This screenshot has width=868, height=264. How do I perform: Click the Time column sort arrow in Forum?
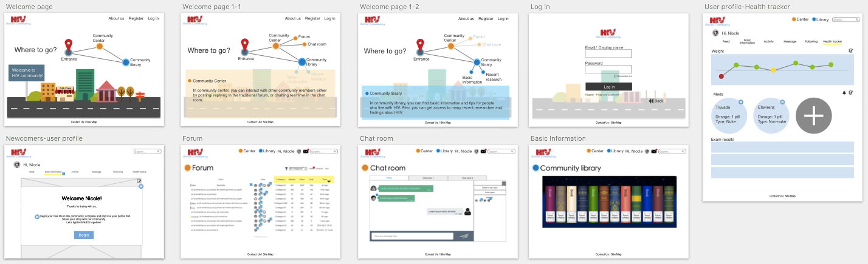[x=329, y=180]
